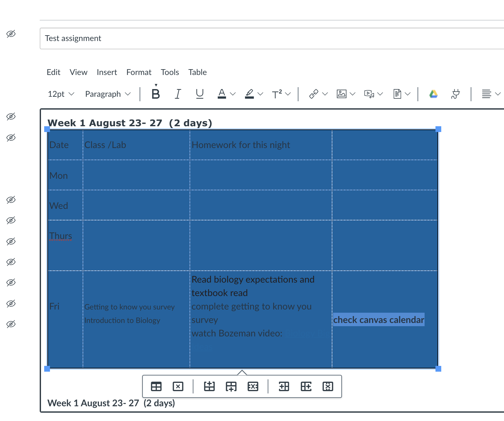504x421 pixels.
Task: Click the insert link icon
Action: pyautogui.click(x=313, y=94)
